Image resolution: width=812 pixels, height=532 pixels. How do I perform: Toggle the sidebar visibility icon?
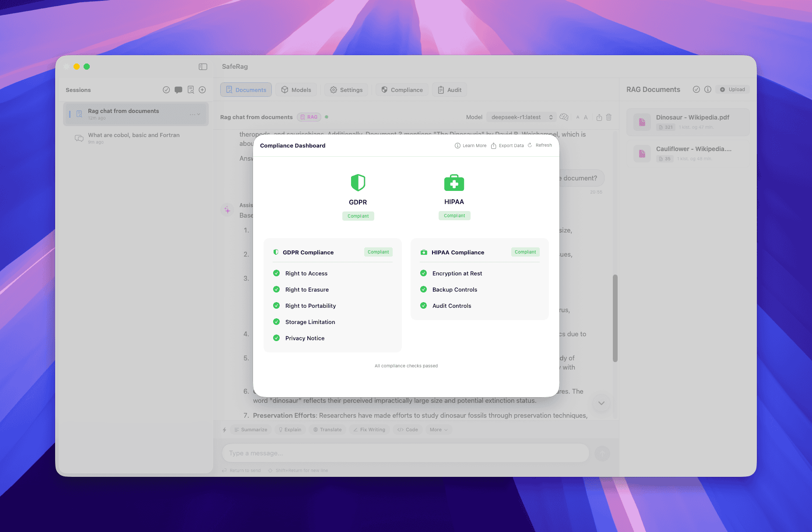coord(203,67)
